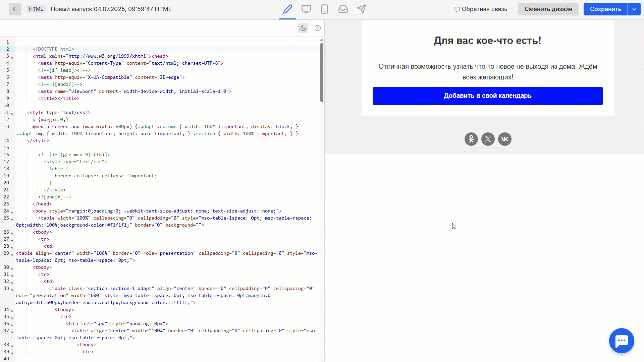Image resolution: width=644 pixels, height=362 pixels.
Task: Click the Добавить в свой календарь button
Action: click(487, 96)
